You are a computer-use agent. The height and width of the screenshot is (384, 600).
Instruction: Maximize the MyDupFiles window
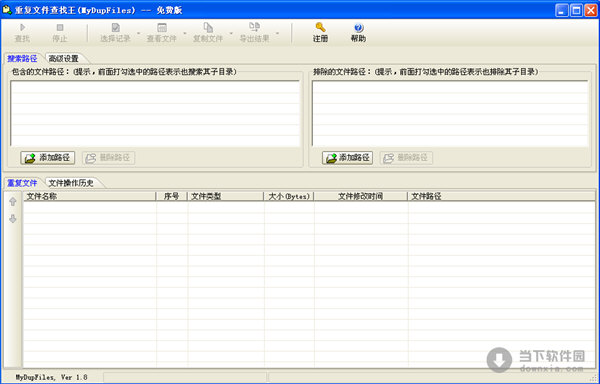[576, 10]
